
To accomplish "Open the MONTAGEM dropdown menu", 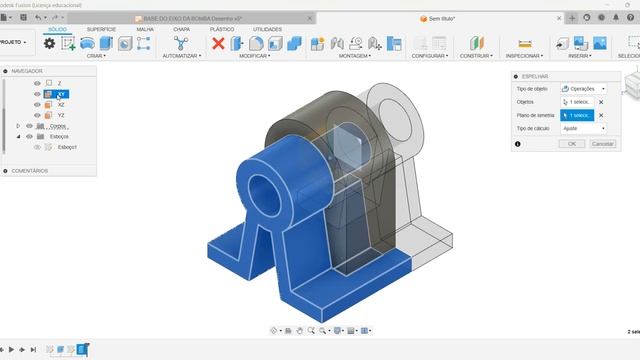I will (x=355, y=56).
